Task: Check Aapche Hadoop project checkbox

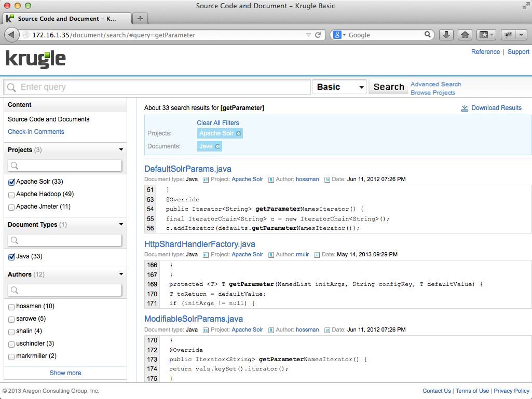Action: 11,195
